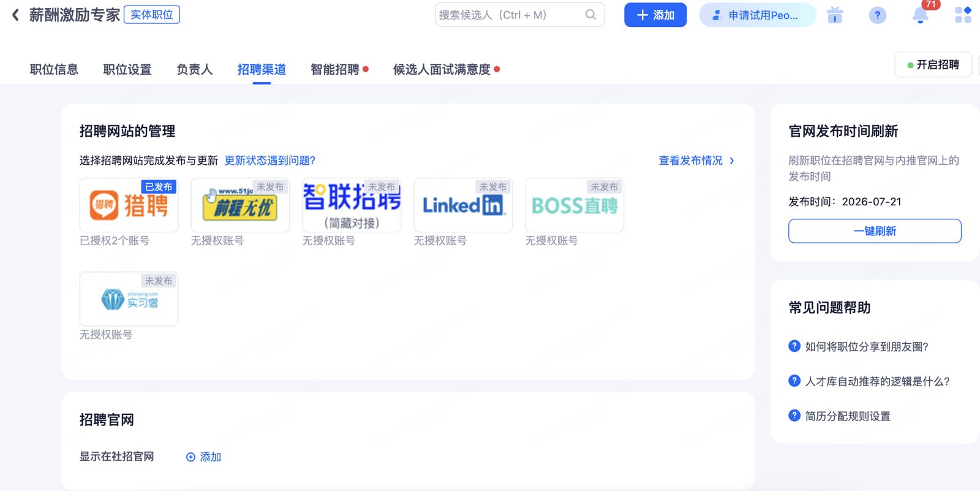The image size is (980, 491).
Task: Open 如何将职位分享到朋友圈? help link
Action: [x=867, y=346]
